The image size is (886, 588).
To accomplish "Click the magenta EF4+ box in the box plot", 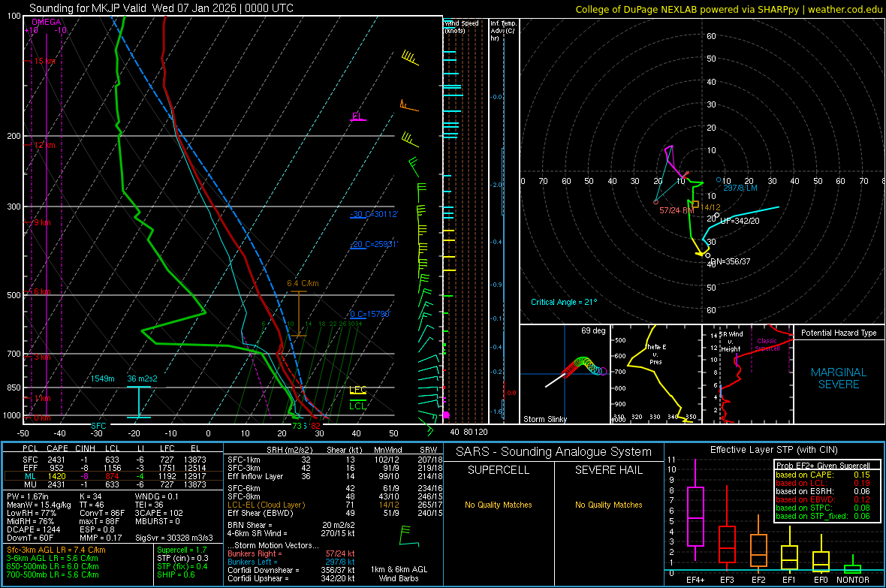I will tap(695, 516).
